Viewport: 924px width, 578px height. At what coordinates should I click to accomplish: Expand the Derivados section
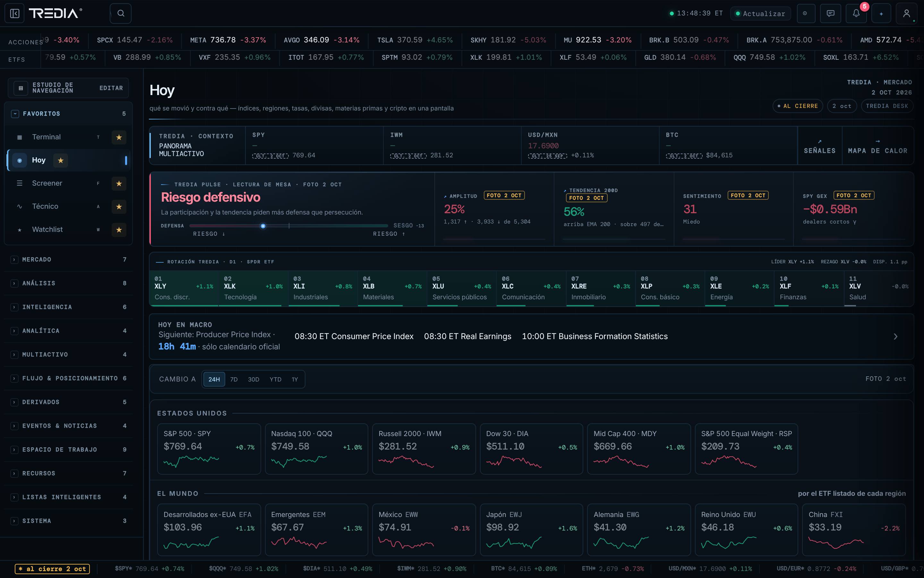[69, 402]
